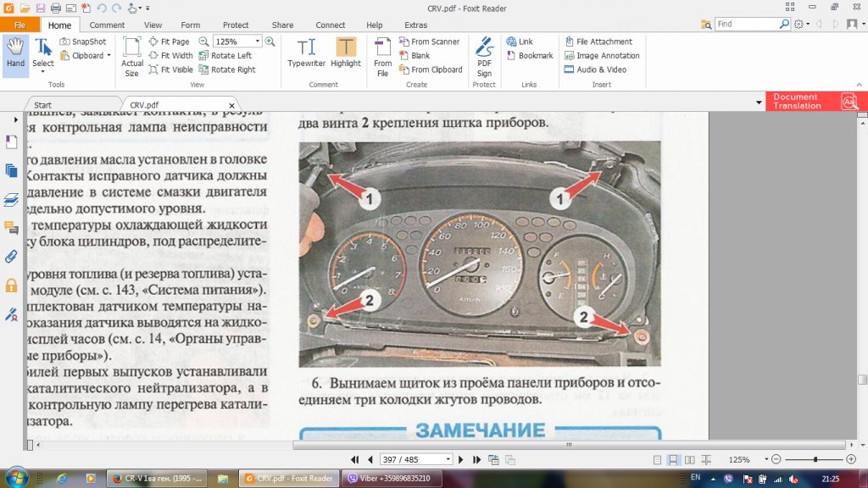This screenshot has height=488, width=868.
Task: Click the zoom slider in status bar
Action: tap(815, 459)
